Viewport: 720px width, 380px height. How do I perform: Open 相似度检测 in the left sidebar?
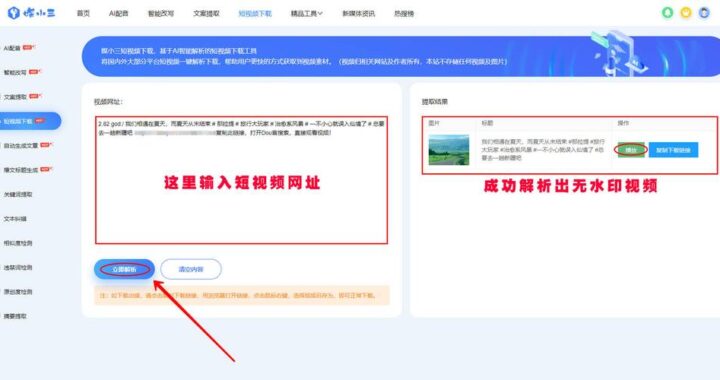18,243
